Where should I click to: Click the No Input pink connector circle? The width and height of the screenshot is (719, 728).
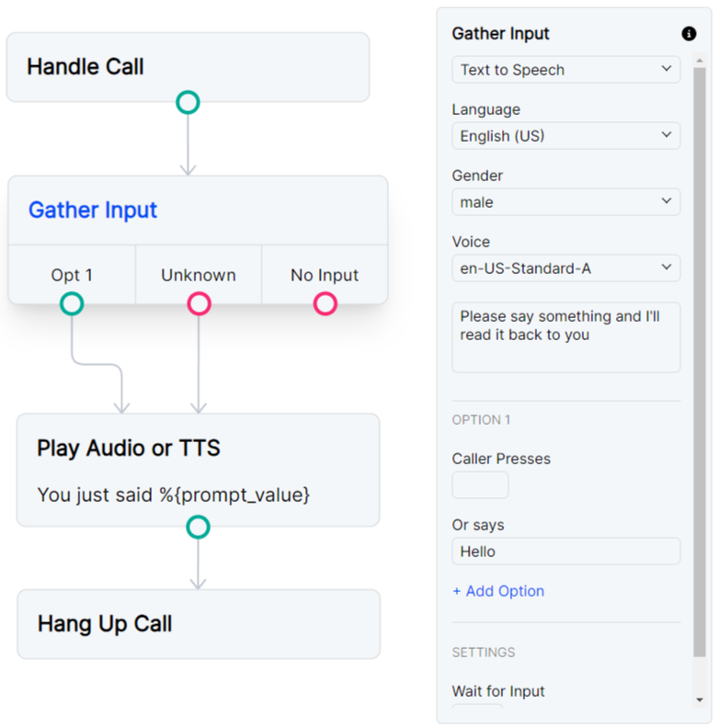[x=325, y=303]
